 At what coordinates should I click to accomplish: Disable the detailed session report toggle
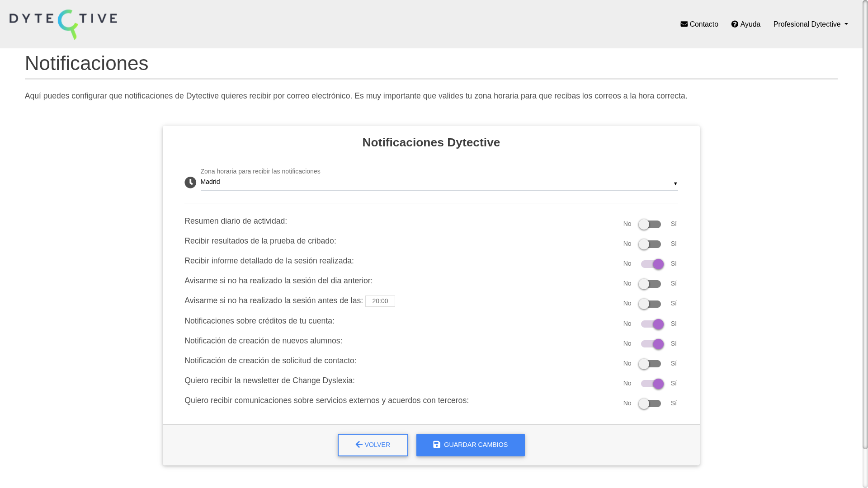tap(652, 264)
